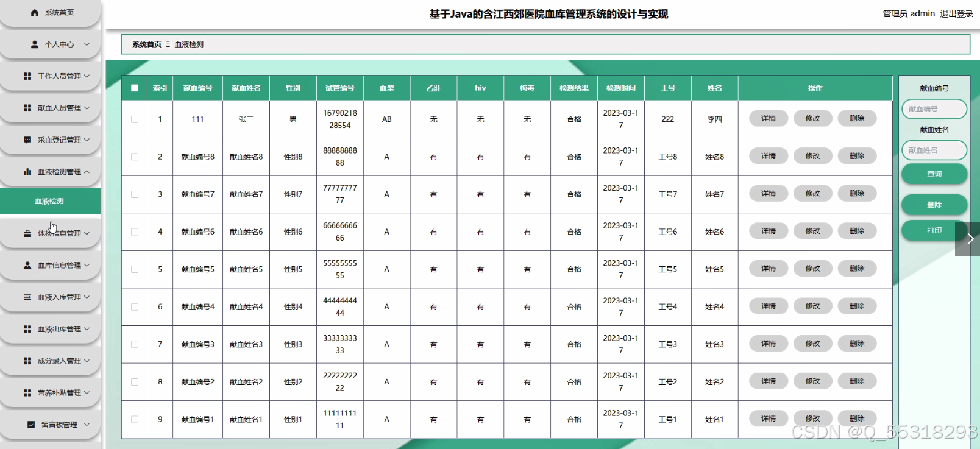Expand the 体检信息管理 chevron
The image size is (980, 449).
pyautogui.click(x=87, y=233)
